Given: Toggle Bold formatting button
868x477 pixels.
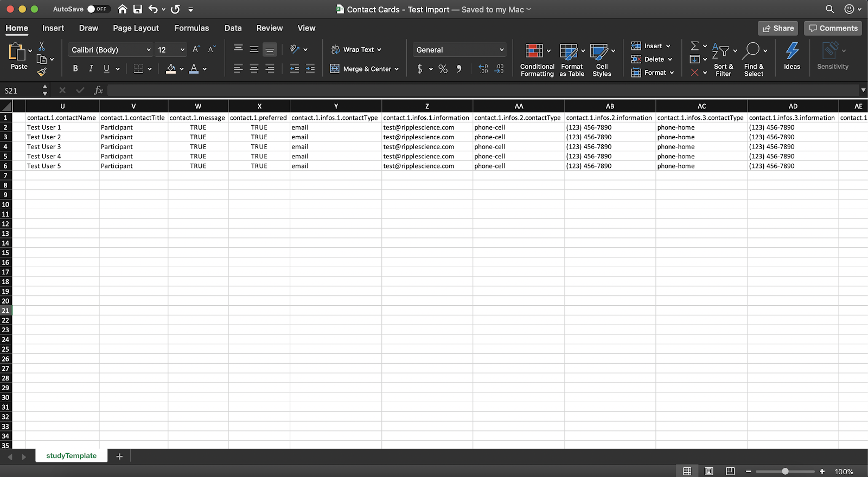Looking at the screenshot, I should tap(75, 69).
